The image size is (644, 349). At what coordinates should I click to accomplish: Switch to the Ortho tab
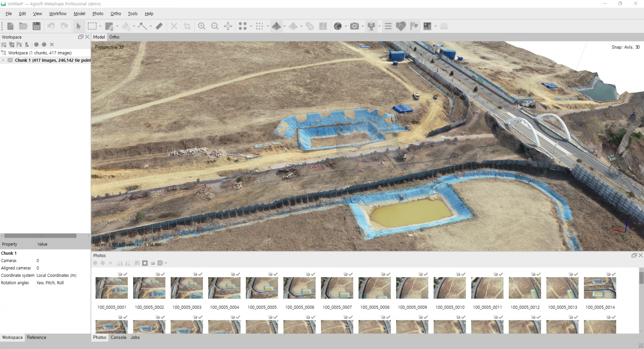pos(114,37)
